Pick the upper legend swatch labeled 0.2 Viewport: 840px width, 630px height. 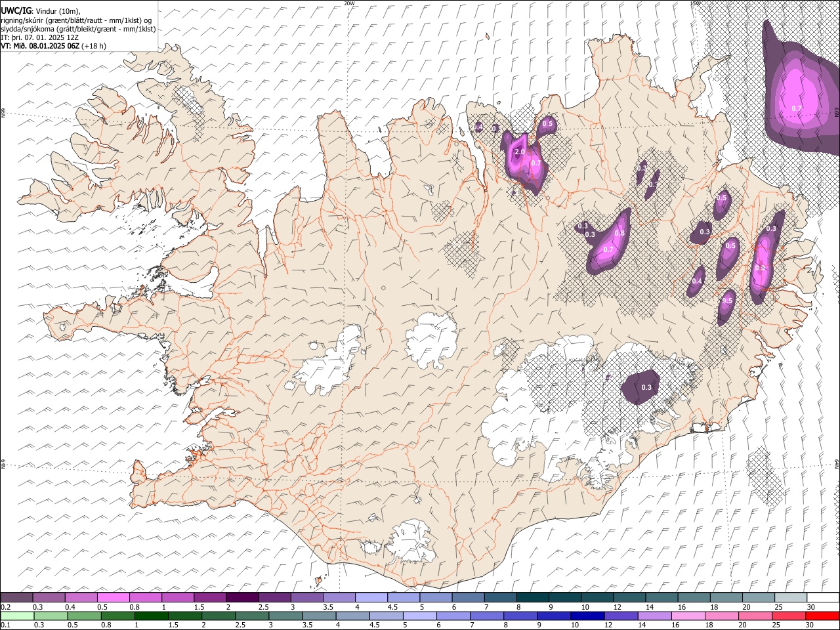tap(16, 597)
